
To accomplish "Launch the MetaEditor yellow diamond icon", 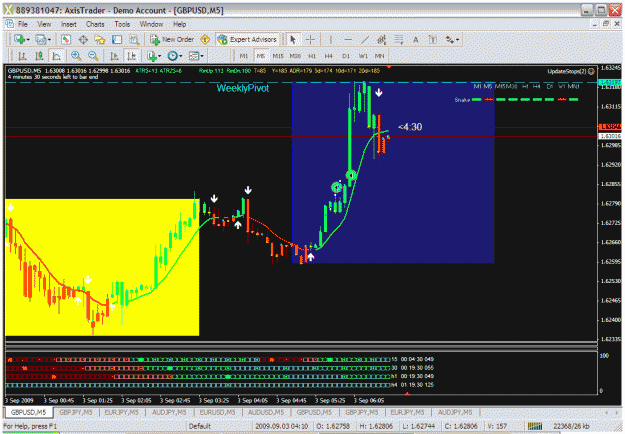I will (x=205, y=39).
